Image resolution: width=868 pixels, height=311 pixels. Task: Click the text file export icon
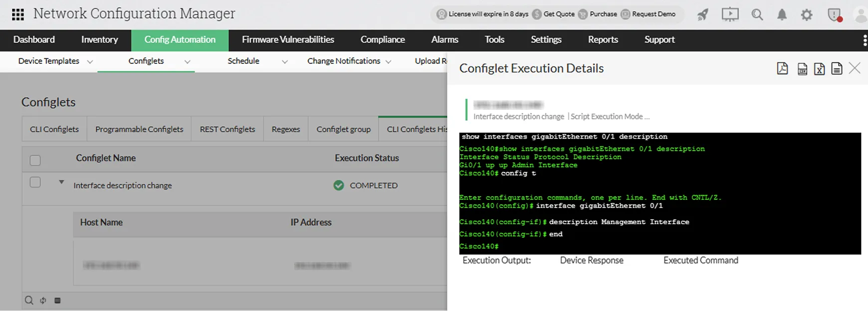click(837, 69)
